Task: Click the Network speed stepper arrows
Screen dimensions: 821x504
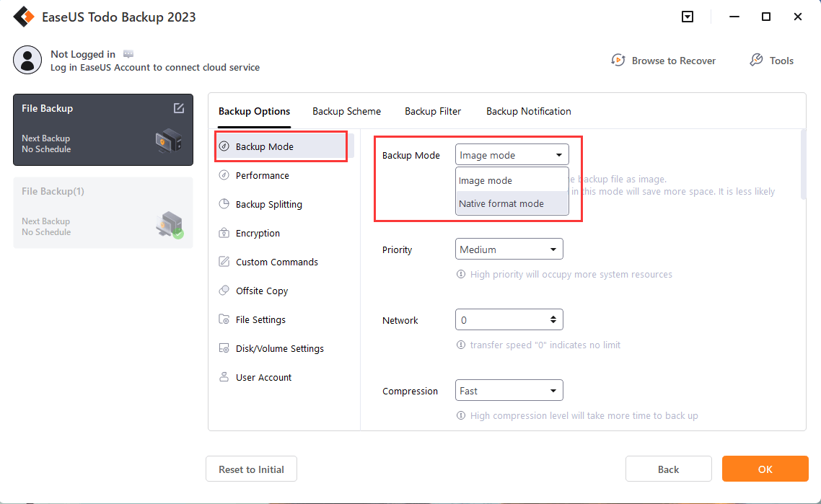Action: 553,319
